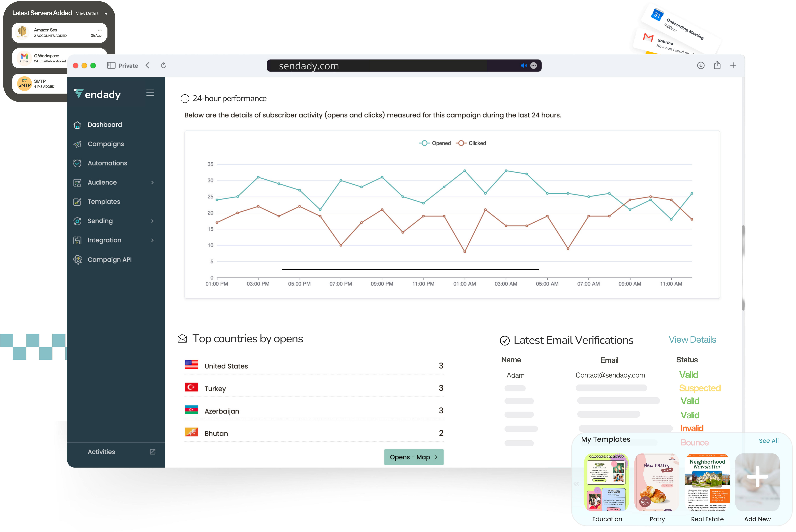Viewport: 796px width, 532px height.
Task: Click the Turkey country row
Action: pyautogui.click(x=314, y=388)
